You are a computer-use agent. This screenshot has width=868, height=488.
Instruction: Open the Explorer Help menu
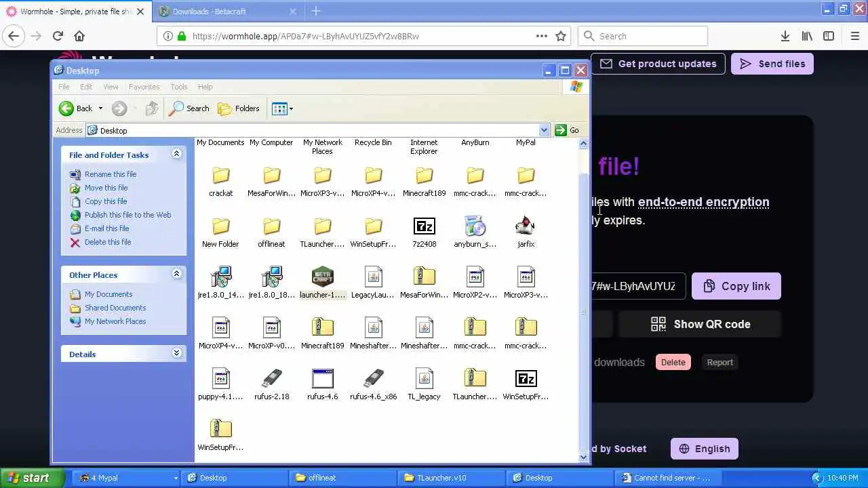click(x=205, y=87)
